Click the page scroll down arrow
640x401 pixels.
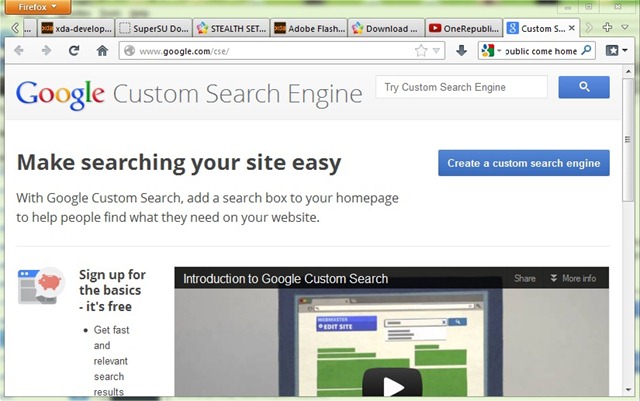628,390
